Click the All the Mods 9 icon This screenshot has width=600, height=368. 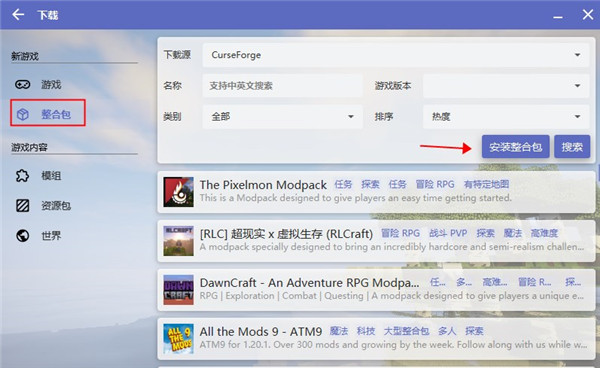(178, 339)
